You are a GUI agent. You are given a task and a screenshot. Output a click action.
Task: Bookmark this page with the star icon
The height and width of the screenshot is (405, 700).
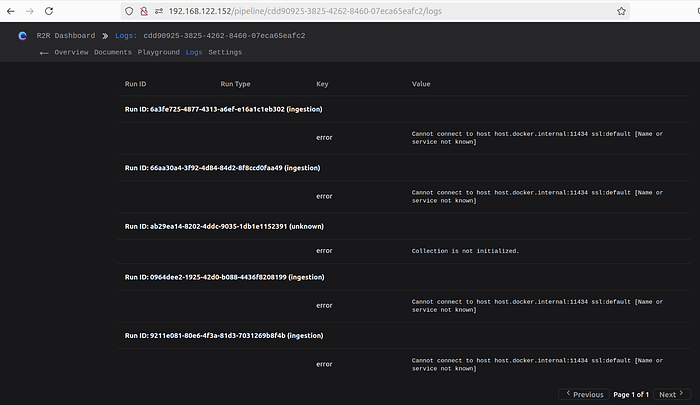[621, 11]
